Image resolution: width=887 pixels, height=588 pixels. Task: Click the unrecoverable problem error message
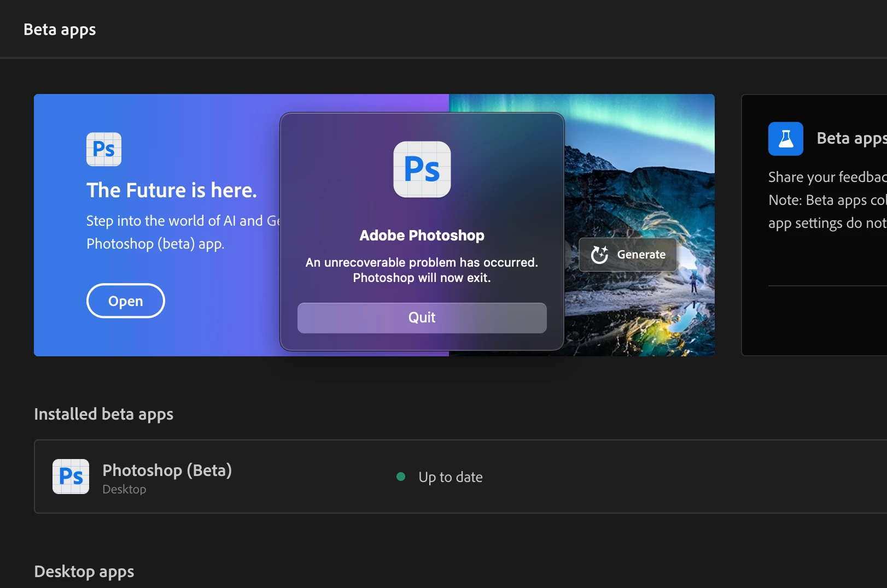pos(422,270)
